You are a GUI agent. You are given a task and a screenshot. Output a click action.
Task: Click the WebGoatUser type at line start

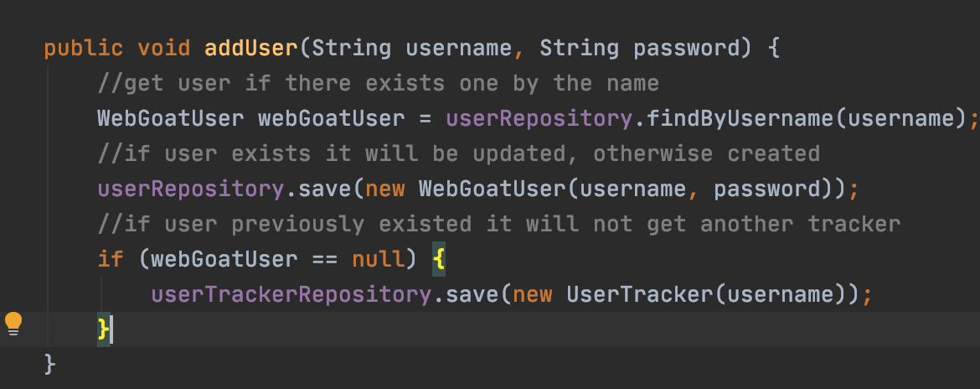point(171,118)
